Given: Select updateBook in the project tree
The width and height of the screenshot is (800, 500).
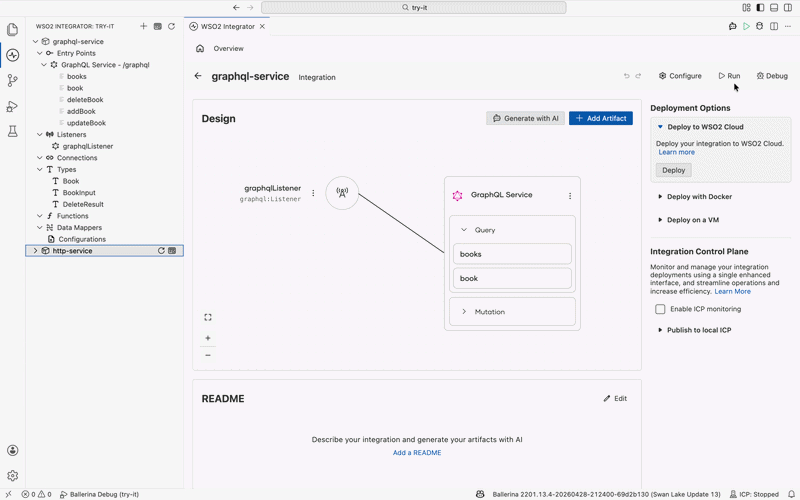Looking at the screenshot, I should point(86,123).
